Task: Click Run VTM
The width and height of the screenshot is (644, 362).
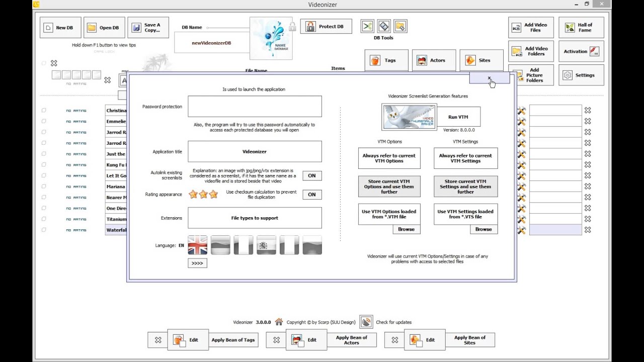Action: point(458,117)
